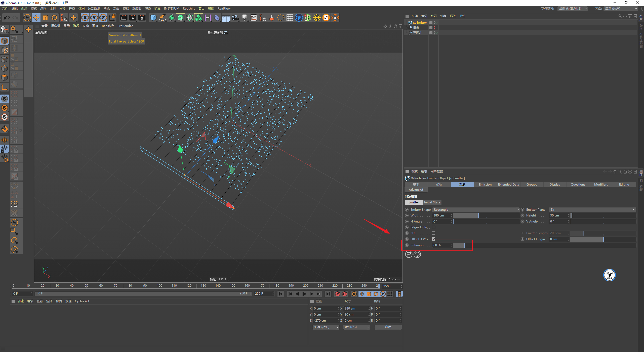
Task: Open render settings clapperboard icon
Action: click(x=142, y=18)
